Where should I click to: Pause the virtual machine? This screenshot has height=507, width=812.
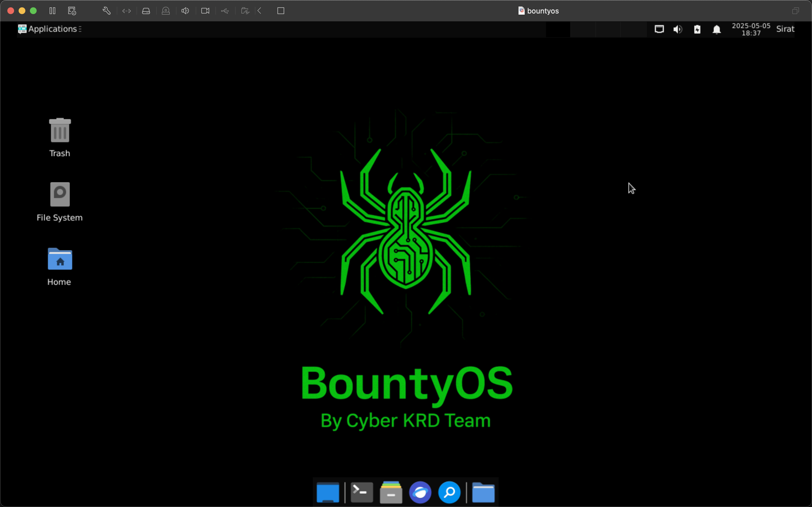pyautogui.click(x=52, y=11)
